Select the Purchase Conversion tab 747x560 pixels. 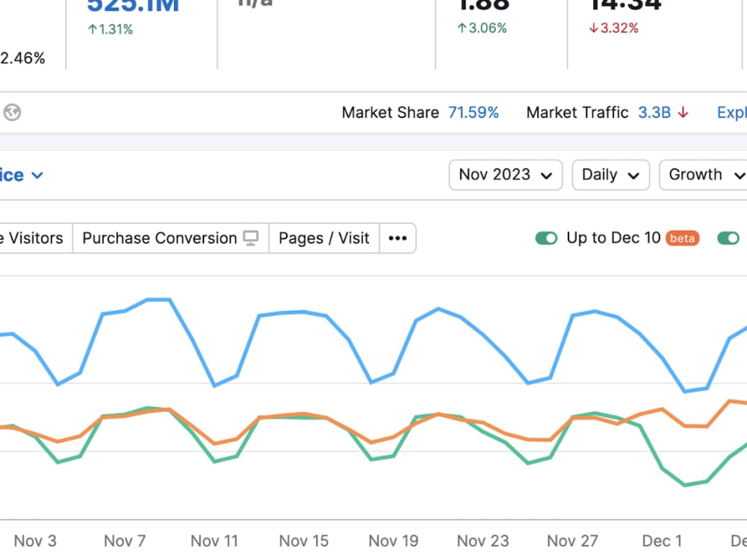pyautogui.click(x=170, y=238)
